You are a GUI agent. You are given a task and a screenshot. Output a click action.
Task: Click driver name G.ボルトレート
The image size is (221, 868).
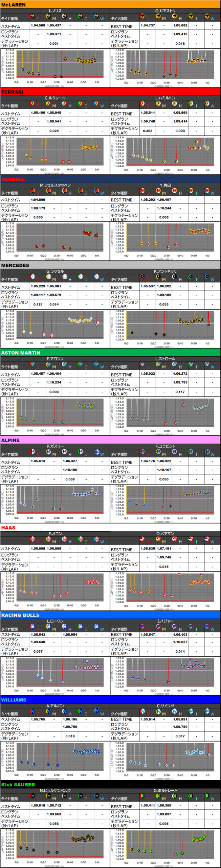click(165, 790)
